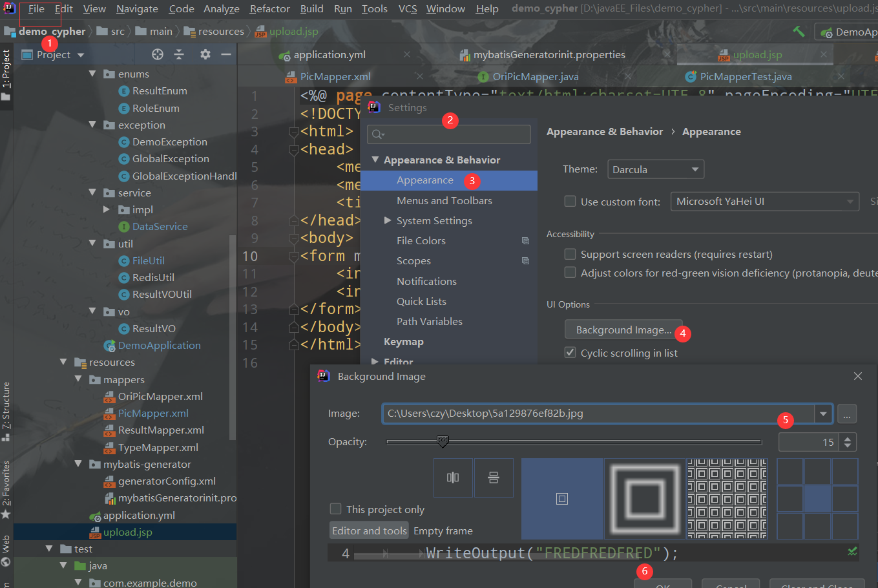Close the Background Image dialog
Image resolution: width=878 pixels, height=588 pixels.
coord(858,376)
